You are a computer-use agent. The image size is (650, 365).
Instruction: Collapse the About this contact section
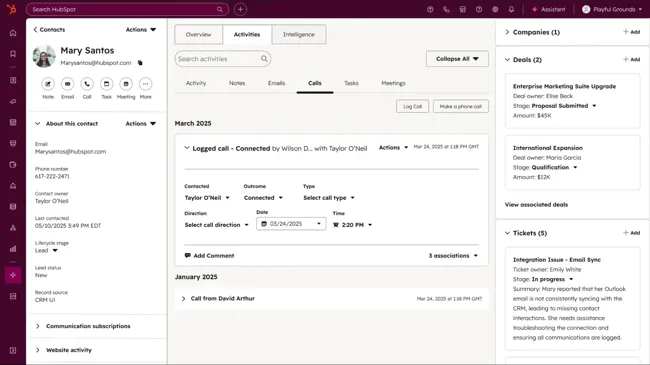point(37,124)
